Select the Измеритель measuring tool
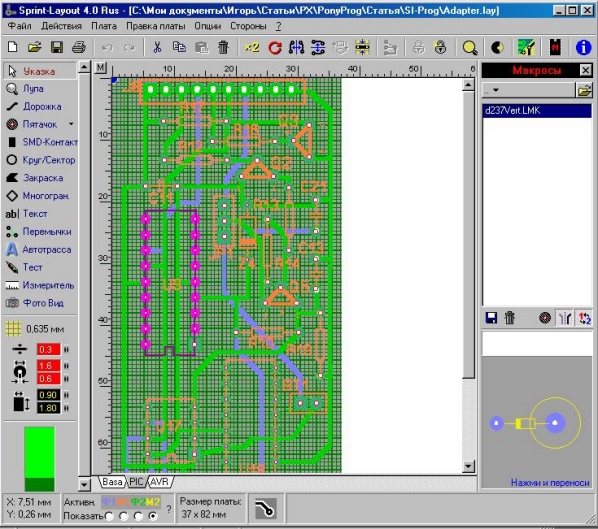This screenshot has width=598, height=529. 39,285
